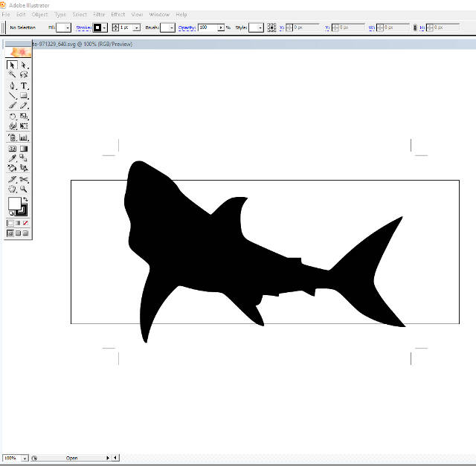Screen dimensions: 476x466
Task: Click the Stroke panel link
Action: tap(83, 27)
